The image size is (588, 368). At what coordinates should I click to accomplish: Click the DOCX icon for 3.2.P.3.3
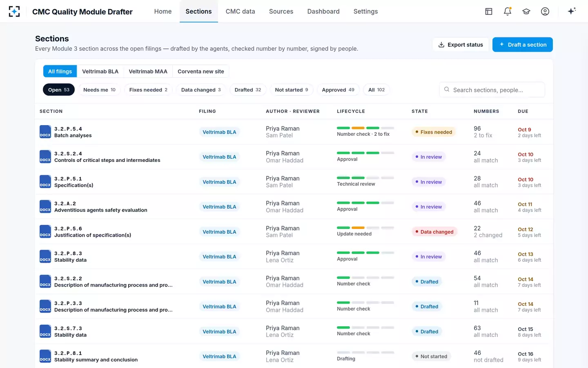(x=45, y=306)
